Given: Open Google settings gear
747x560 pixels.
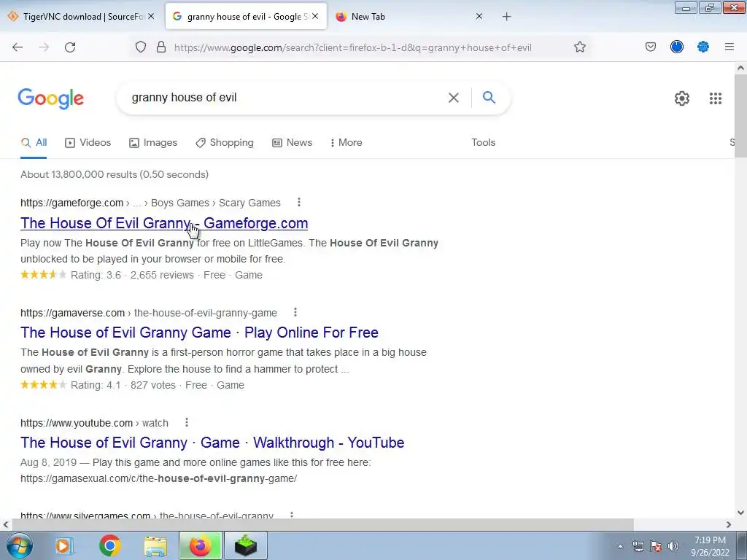Looking at the screenshot, I should coord(682,98).
